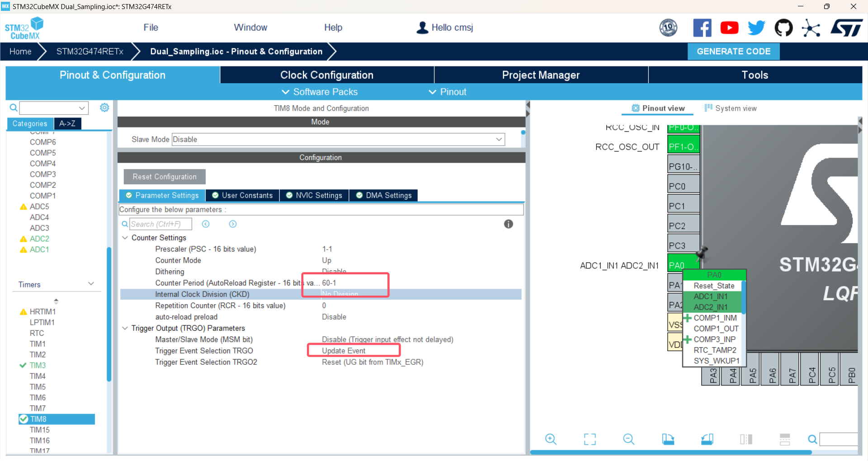Open the YouTube icon link
Viewport: 868px width, 461px height.
pyautogui.click(x=729, y=28)
